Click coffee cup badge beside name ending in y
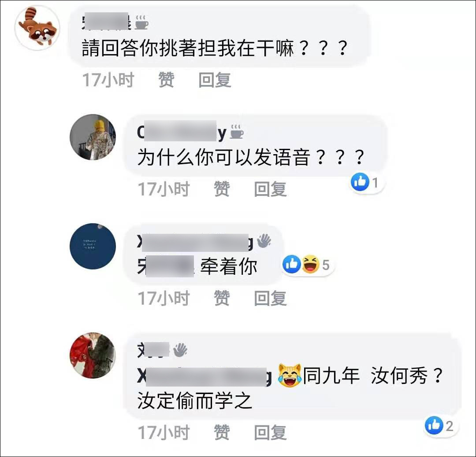 click(x=237, y=132)
